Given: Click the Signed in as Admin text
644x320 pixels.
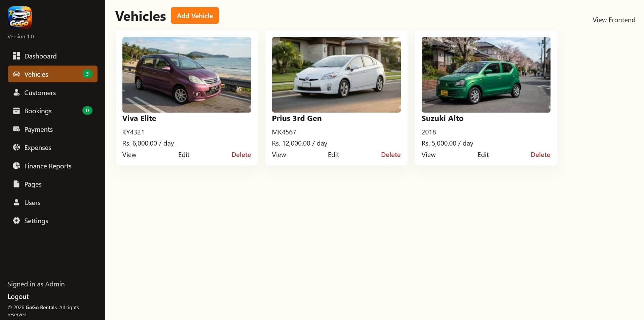Looking at the screenshot, I should tap(36, 284).
